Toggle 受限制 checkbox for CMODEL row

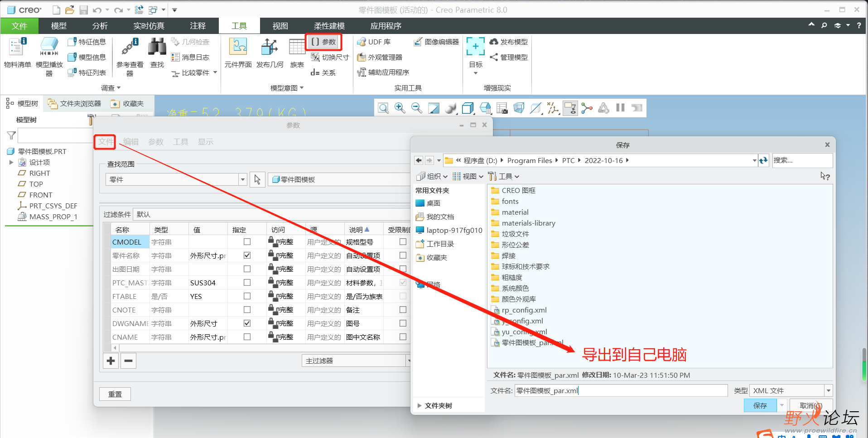[x=403, y=242]
